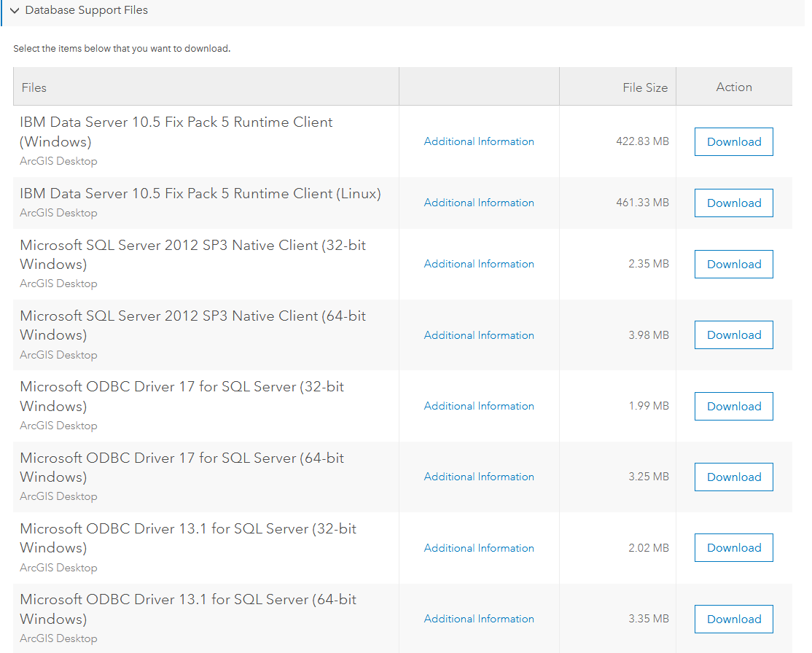Select the File Size column header
Screen dimensions: 812x653
pyautogui.click(x=644, y=87)
